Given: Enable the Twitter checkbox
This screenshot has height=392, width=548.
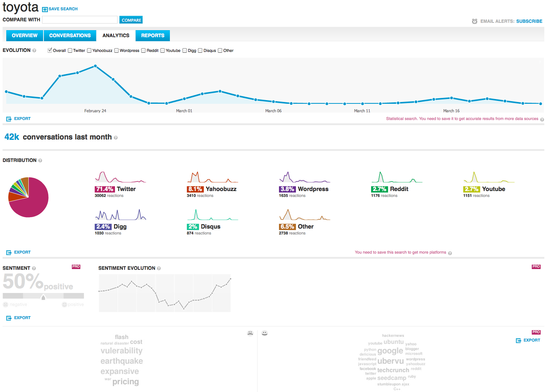Looking at the screenshot, I should [70, 50].
